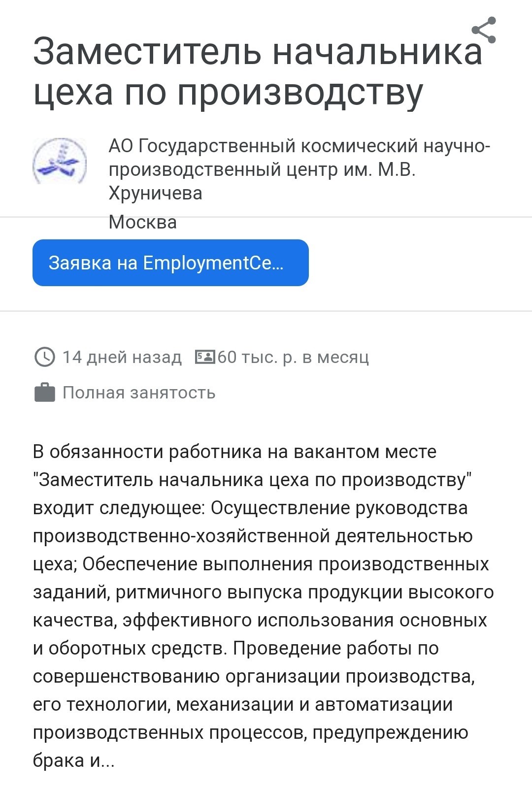532x790 pixels.
Task: Tap the share icon
Action: [484, 30]
